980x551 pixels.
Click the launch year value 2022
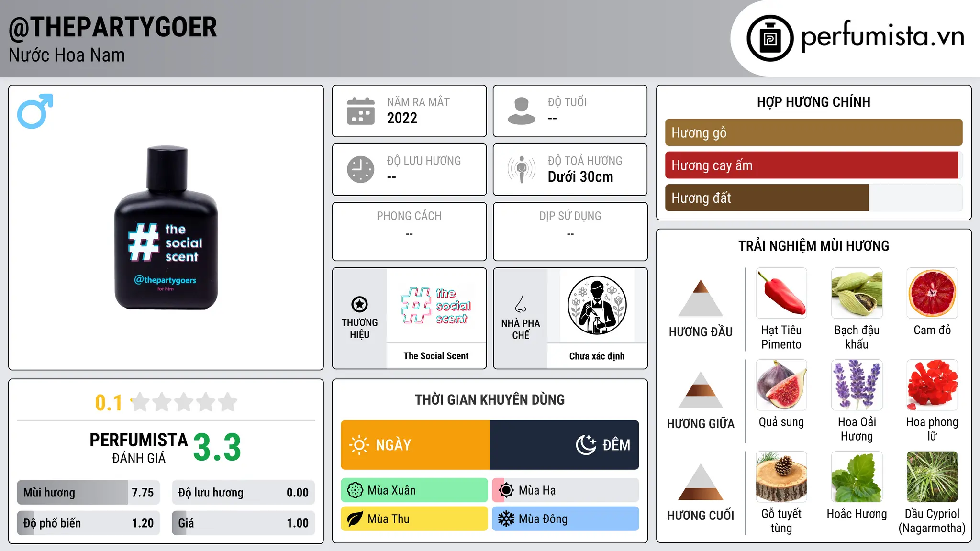tap(402, 118)
